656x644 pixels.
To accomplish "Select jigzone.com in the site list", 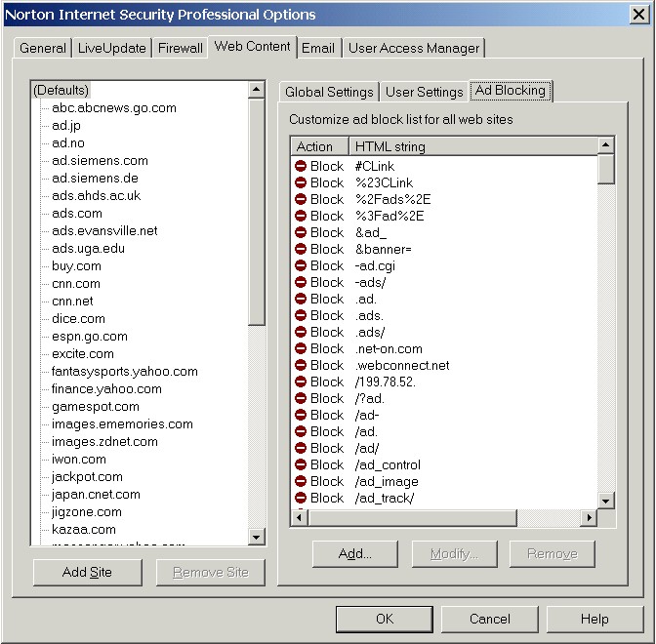I will pos(87,512).
